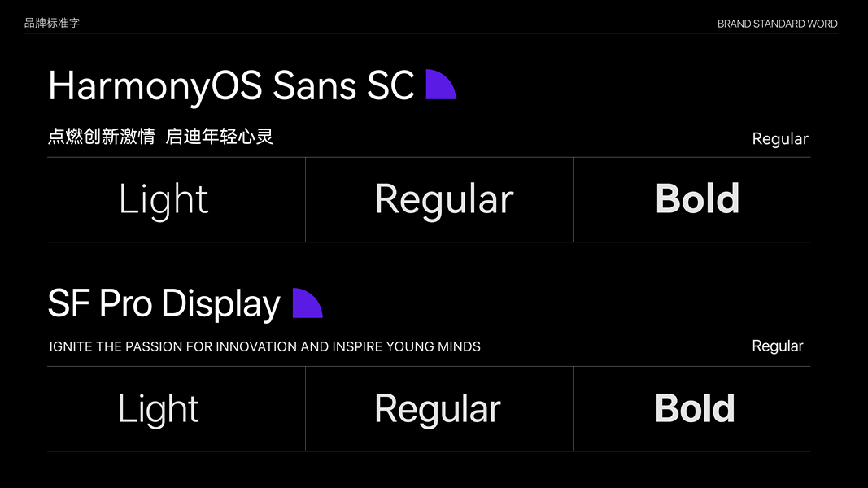This screenshot has width=868, height=488.
Task: Click the word PASSION in the English tagline
Action: (x=153, y=346)
